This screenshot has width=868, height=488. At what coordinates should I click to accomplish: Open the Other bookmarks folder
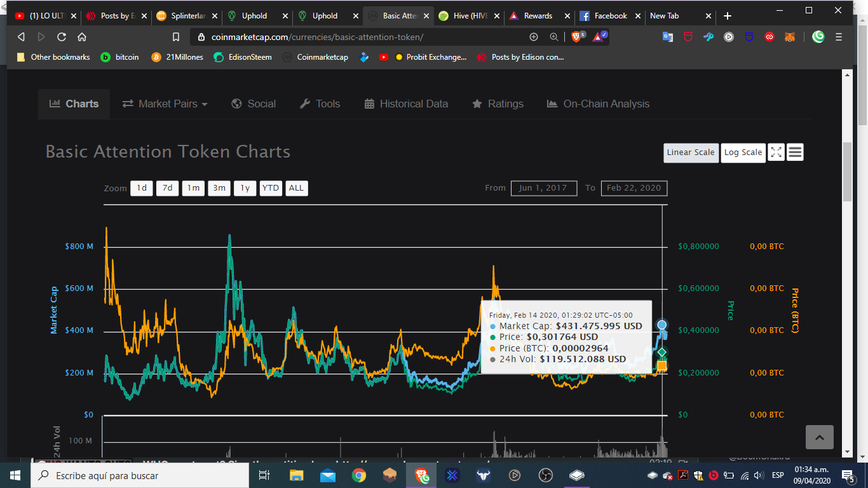pos(53,57)
